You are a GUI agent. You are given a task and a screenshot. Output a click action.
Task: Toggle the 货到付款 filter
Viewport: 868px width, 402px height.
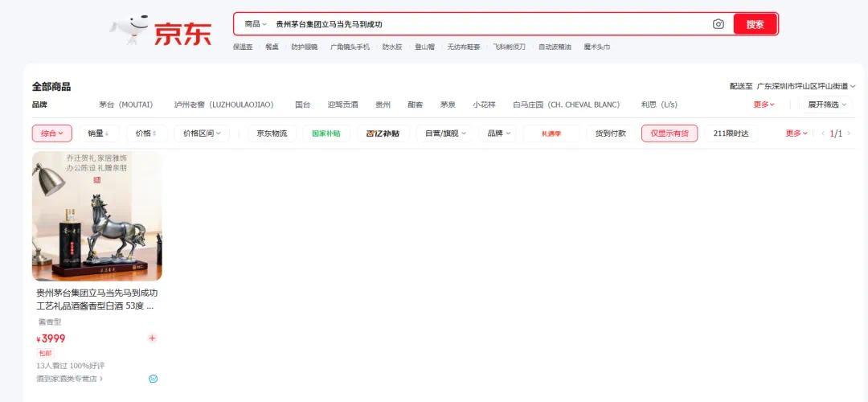611,133
